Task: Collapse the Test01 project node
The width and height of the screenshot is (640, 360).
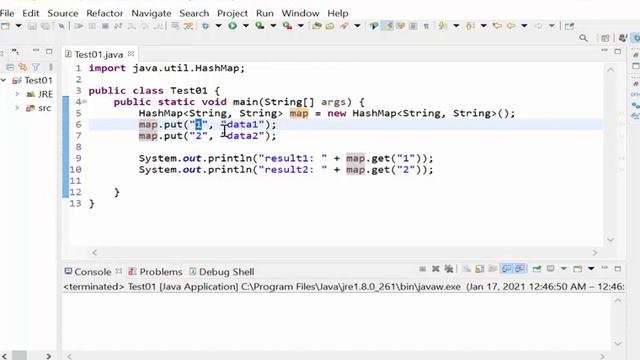Action: coord(4,80)
